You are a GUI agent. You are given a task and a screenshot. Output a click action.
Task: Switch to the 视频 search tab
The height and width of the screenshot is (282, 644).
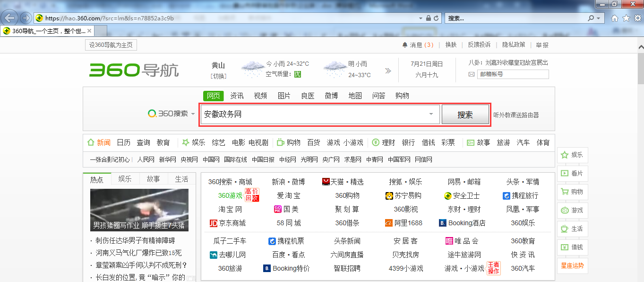point(260,96)
